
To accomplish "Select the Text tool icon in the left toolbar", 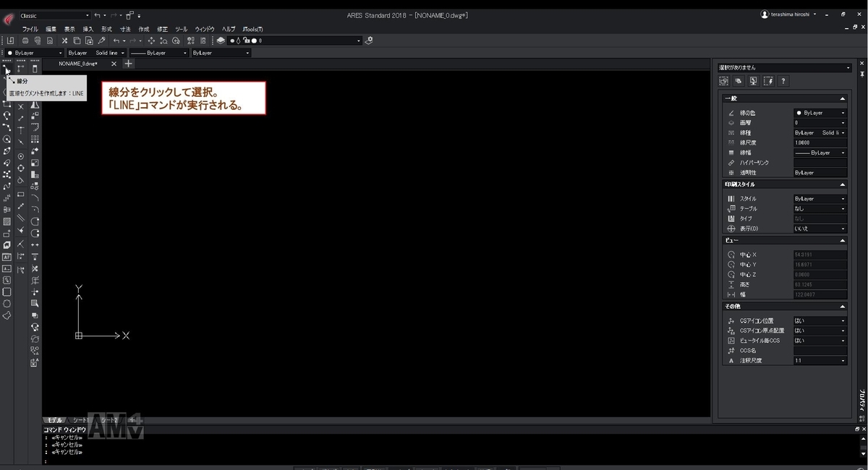I will click(7, 257).
